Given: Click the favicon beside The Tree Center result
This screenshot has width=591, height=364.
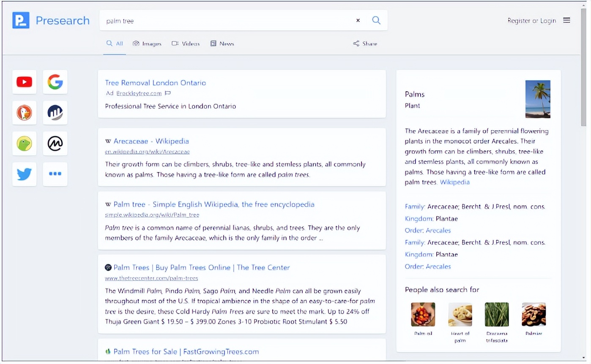Looking at the screenshot, I should click(108, 267).
